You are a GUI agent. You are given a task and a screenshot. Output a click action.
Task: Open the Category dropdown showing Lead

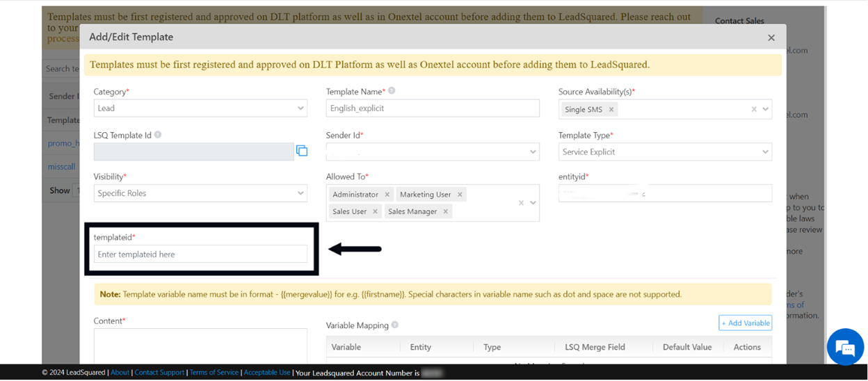(200, 108)
